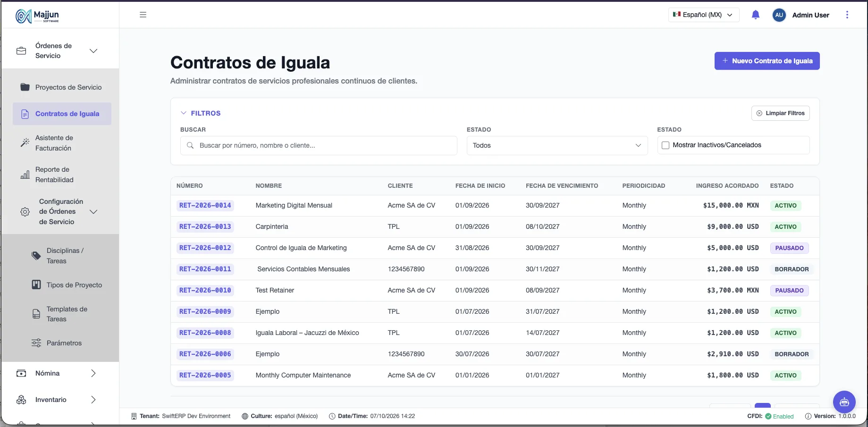Open contract RET-2026-0005 link
868x427 pixels.
[205, 375]
